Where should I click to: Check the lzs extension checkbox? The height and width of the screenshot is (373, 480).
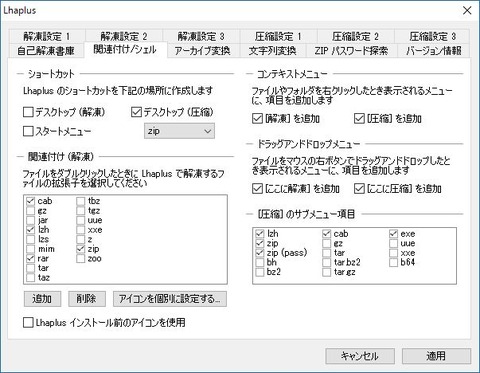[30, 239]
